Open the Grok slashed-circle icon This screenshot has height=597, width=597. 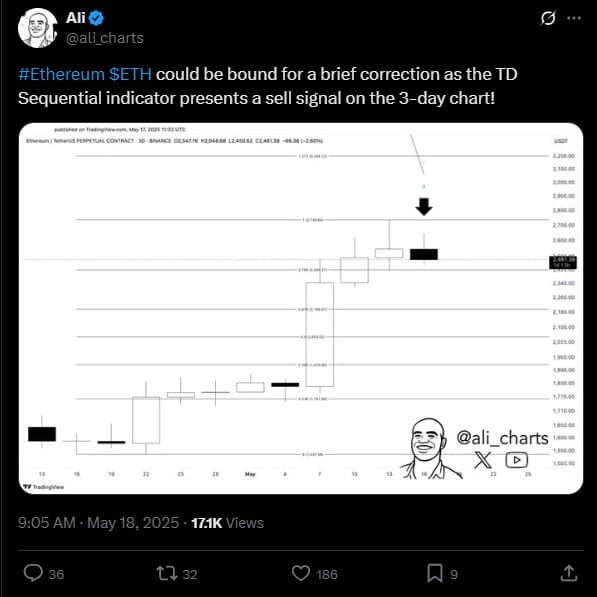pyautogui.click(x=548, y=18)
